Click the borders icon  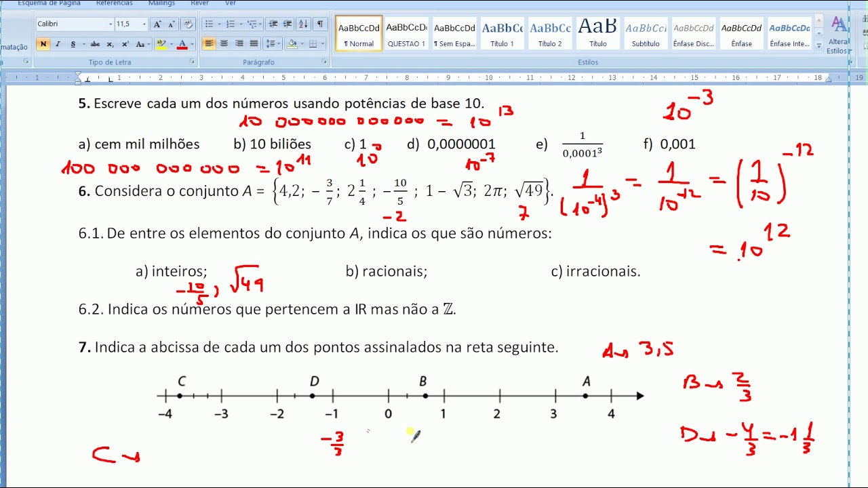(313, 44)
